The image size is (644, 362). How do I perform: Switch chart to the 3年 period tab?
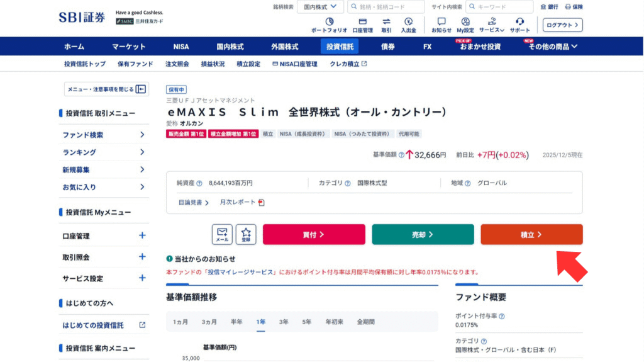[x=284, y=322]
